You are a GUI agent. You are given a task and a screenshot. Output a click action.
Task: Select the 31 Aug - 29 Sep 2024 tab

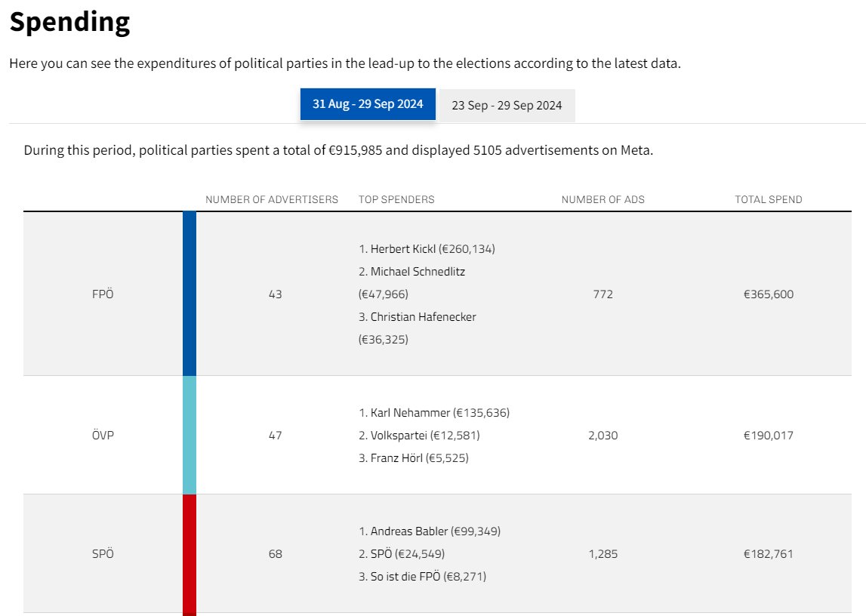[368, 104]
